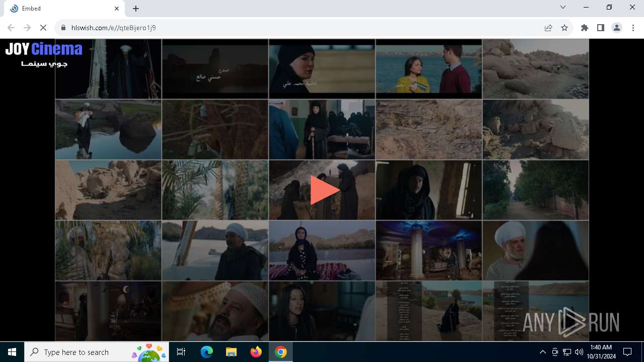Screen dimensions: 644x362
Task: Launch Microsoft Edge from taskbar
Action: [x=206, y=352]
